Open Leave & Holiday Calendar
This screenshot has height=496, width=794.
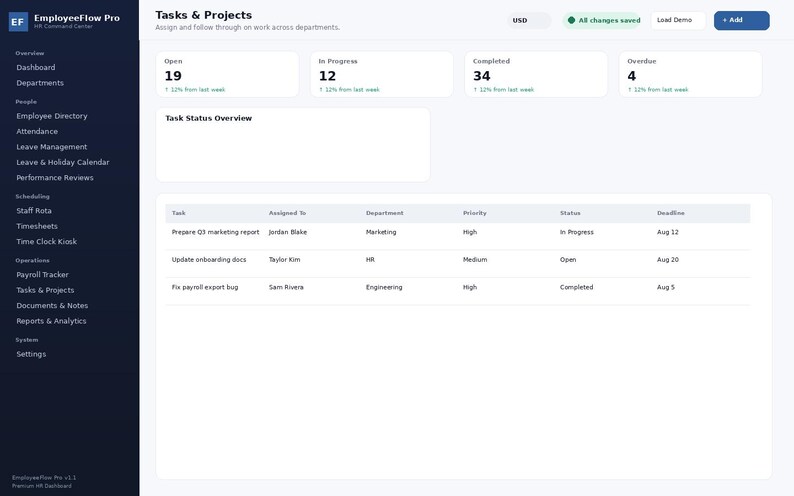click(x=63, y=162)
